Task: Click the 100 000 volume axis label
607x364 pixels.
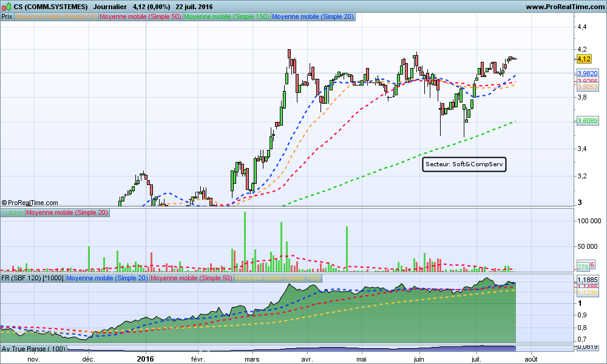Action: coord(589,221)
